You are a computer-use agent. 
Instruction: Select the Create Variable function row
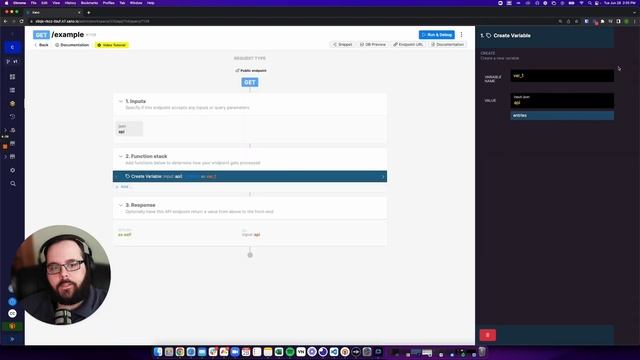[250, 177]
